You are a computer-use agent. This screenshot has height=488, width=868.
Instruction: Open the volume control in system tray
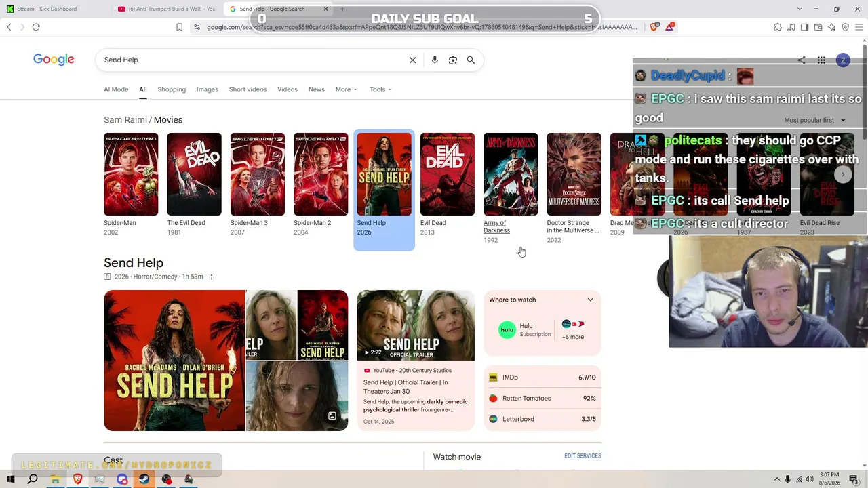pyautogui.click(x=810, y=479)
